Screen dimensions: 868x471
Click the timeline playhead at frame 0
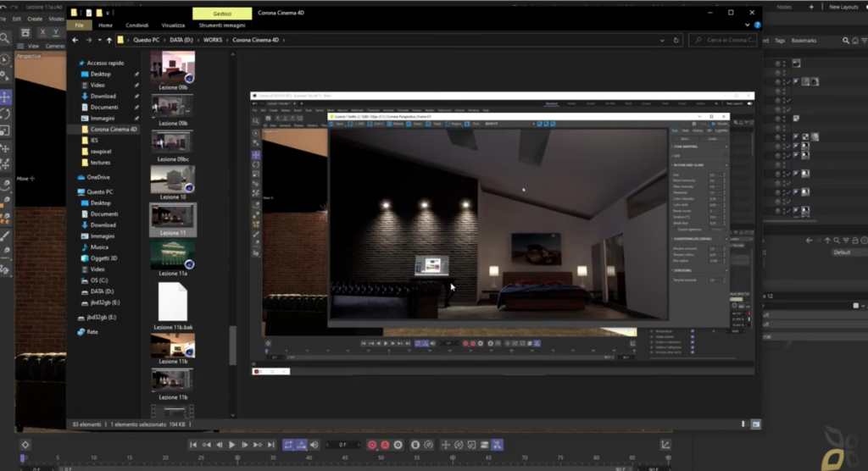click(x=23, y=458)
